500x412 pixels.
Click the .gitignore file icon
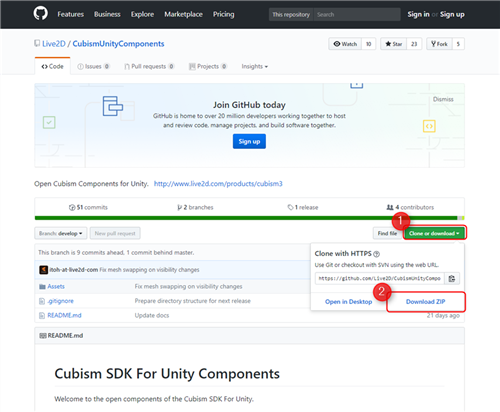pyautogui.click(x=42, y=301)
